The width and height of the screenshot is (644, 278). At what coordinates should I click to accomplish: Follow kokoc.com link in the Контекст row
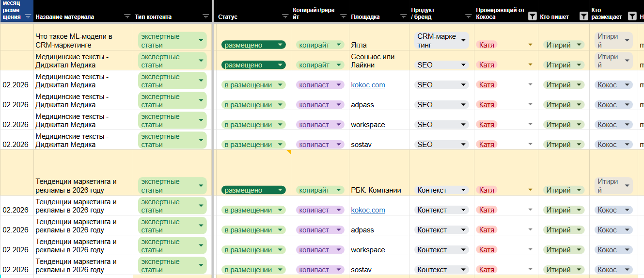(368, 210)
